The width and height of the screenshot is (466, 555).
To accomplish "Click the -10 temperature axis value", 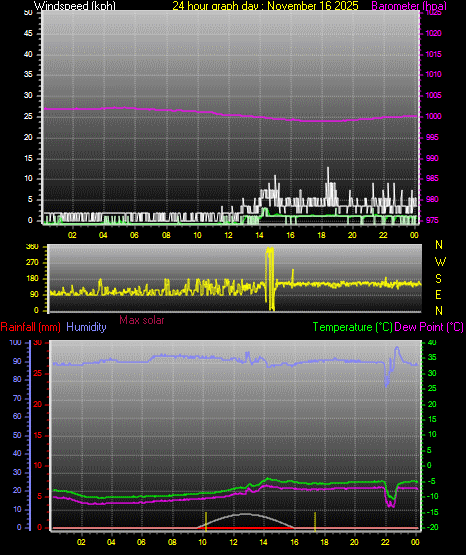I will (x=433, y=496).
